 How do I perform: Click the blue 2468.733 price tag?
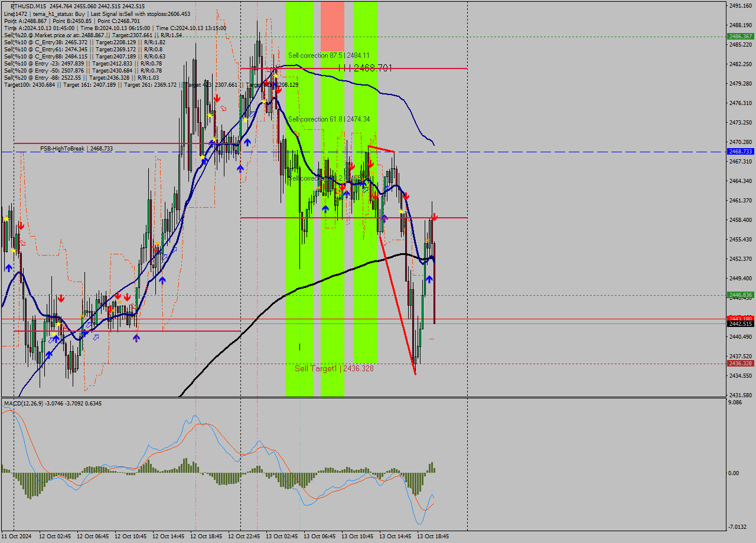coord(741,152)
